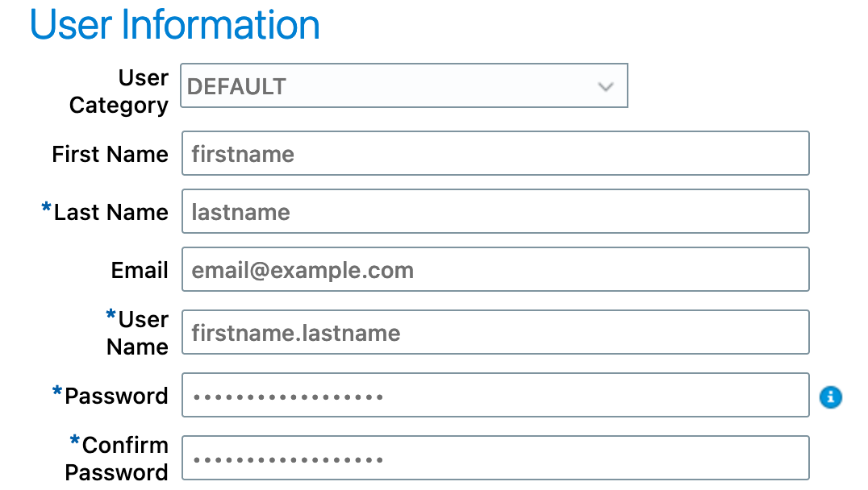Click the User Name label
Viewport: 868px width, 490px height.
138,333
